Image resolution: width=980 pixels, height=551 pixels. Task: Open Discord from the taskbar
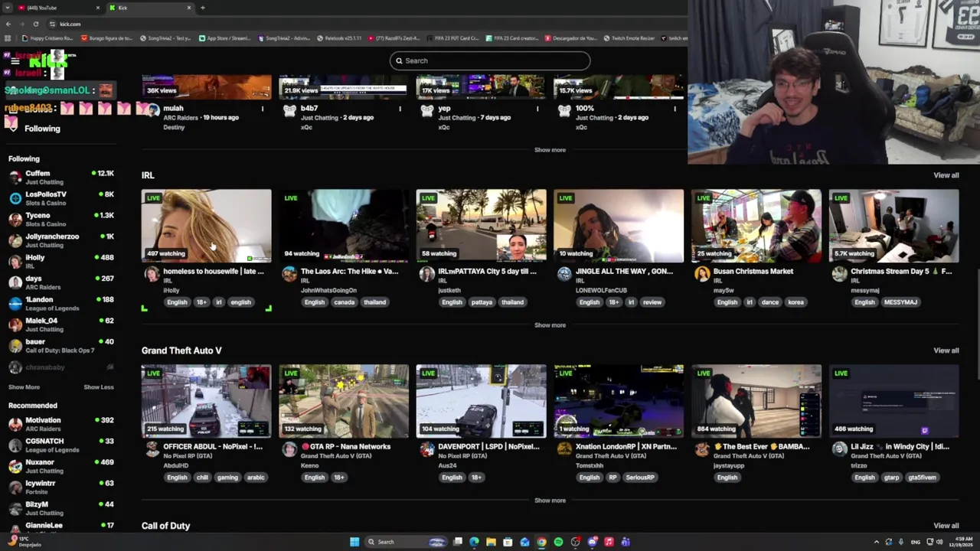(x=592, y=542)
